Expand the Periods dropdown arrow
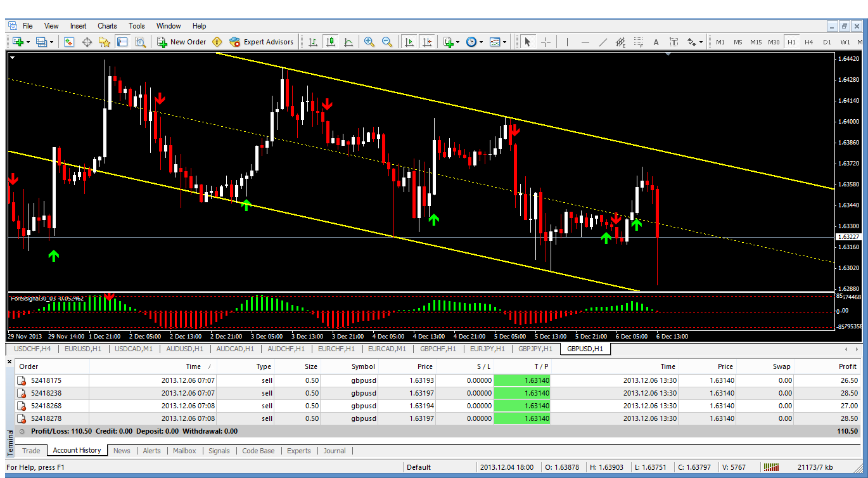 (x=482, y=42)
